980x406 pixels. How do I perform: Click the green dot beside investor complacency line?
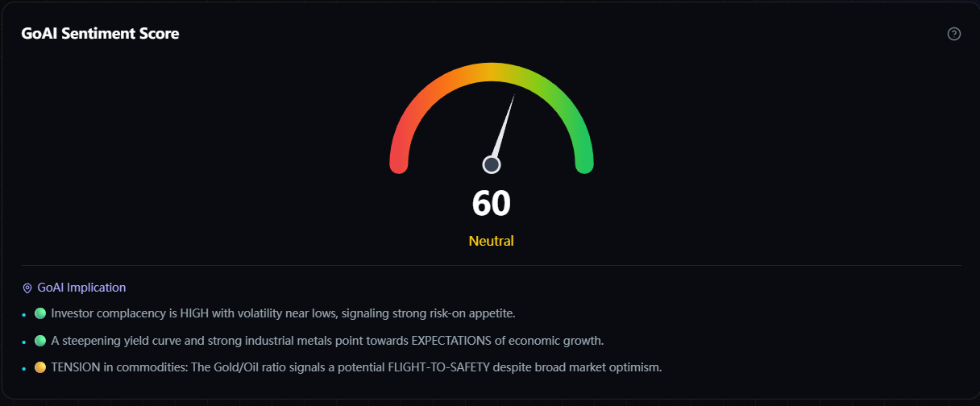[x=40, y=313]
